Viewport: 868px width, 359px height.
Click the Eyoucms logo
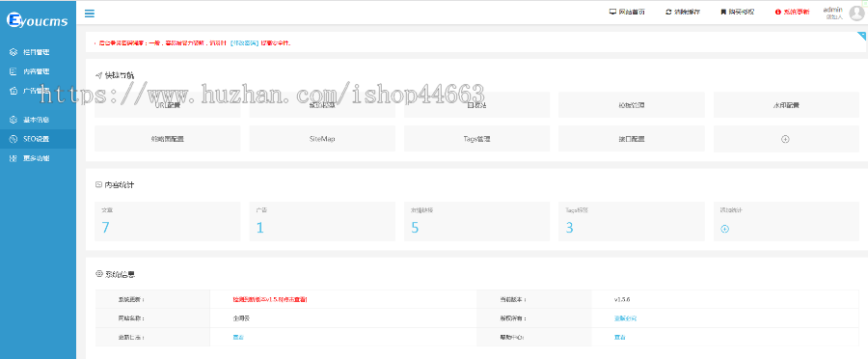click(37, 20)
